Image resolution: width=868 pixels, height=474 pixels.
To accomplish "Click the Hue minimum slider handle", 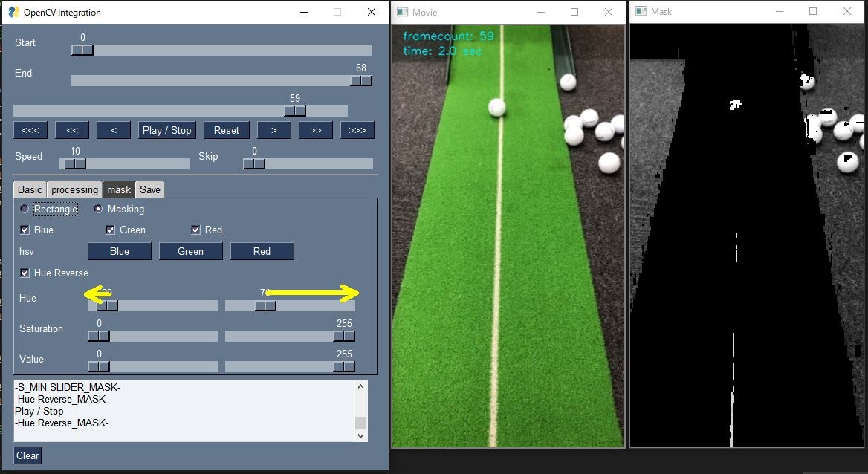I will coord(107,305).
